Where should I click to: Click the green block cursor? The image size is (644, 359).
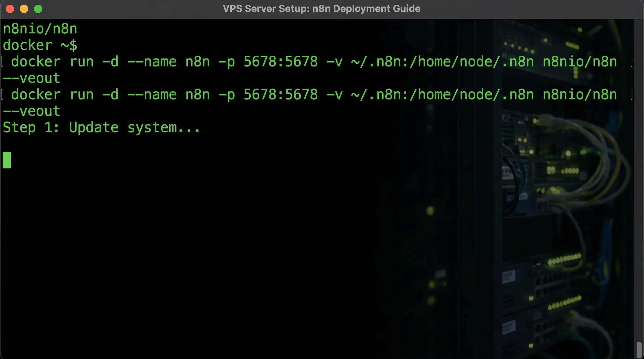point(7,160)
